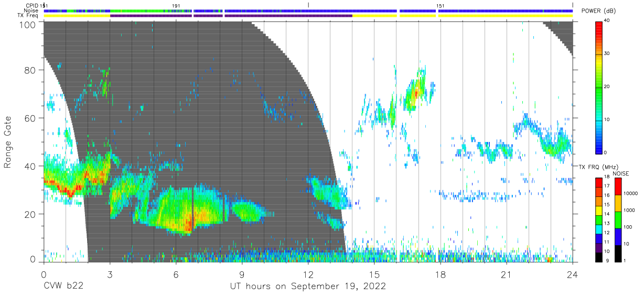Image resolution: width=644 pixels, height=297 pixels.
Task: Click the '191' CPID value
Action: coord(176,5)
